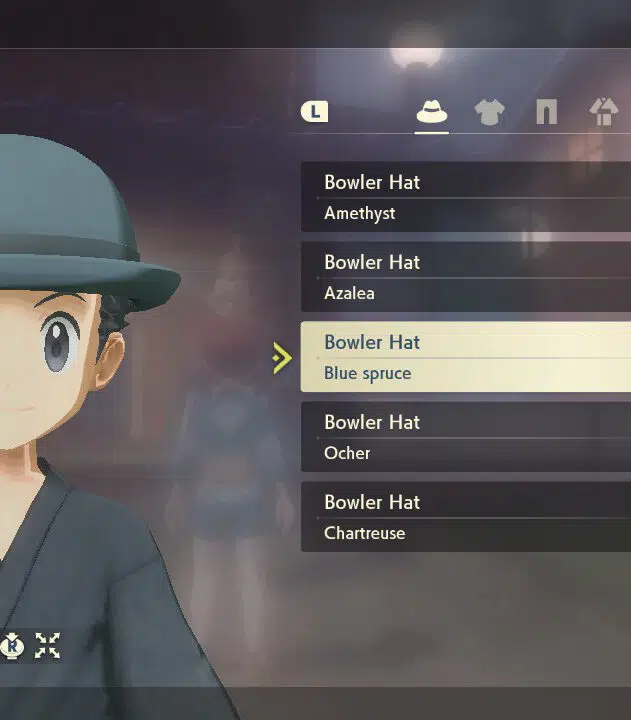The width and height of the screenshot is (631, 720).
Task: Click the R stick press icon
Action: tap(12, 646)
